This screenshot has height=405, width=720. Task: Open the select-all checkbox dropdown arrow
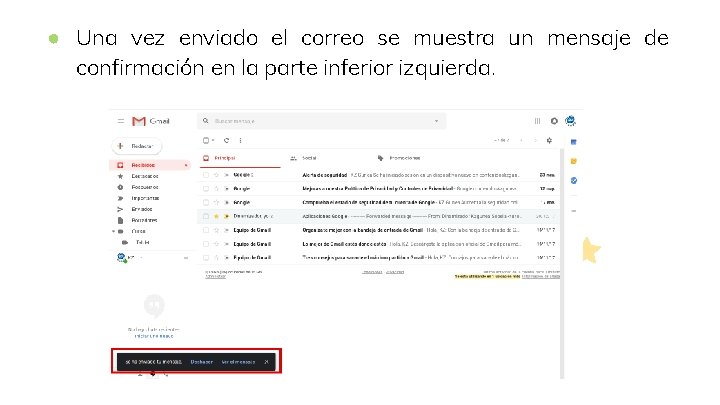(213, 141)
